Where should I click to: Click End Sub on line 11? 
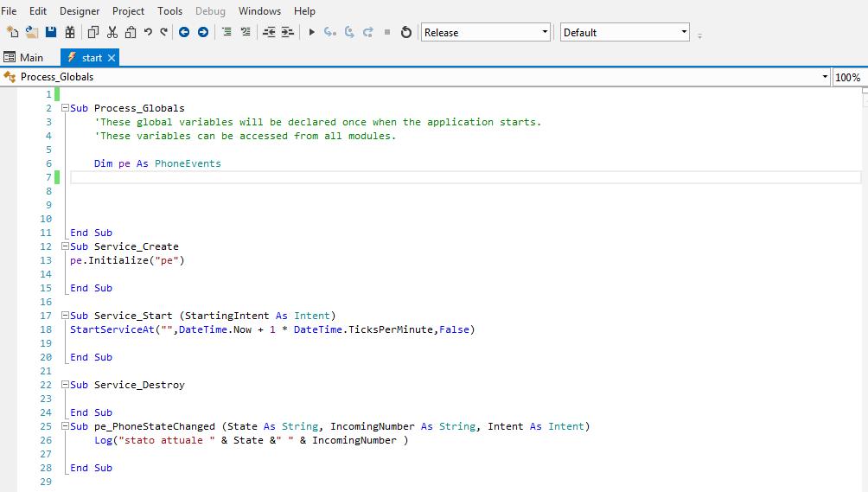coord(91,233)
